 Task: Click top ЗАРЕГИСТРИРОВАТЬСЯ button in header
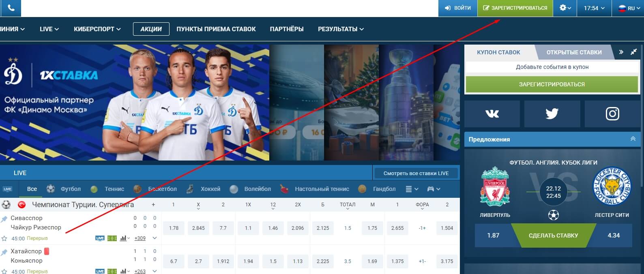[515, 8]
